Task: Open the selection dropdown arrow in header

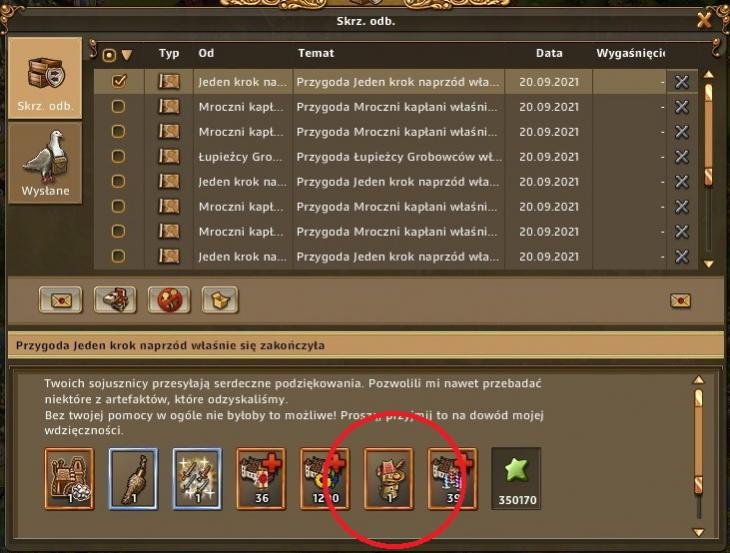Action: [x=127, y=55]
